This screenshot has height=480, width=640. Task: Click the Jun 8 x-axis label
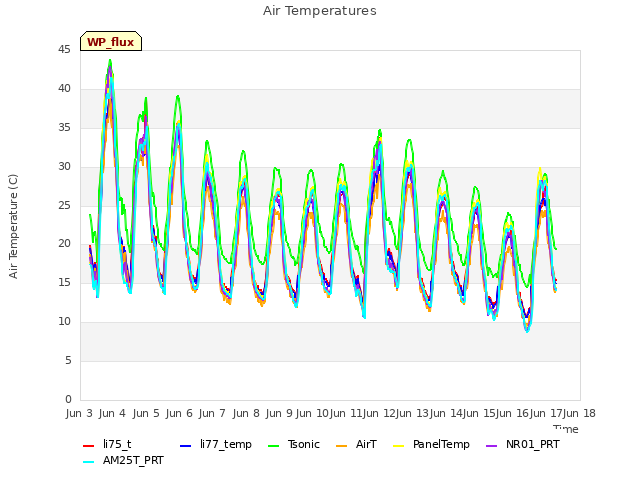tap(246, 413)
